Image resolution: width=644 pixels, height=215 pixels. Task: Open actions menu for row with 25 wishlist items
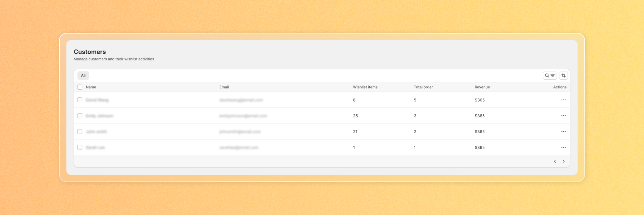563,116
